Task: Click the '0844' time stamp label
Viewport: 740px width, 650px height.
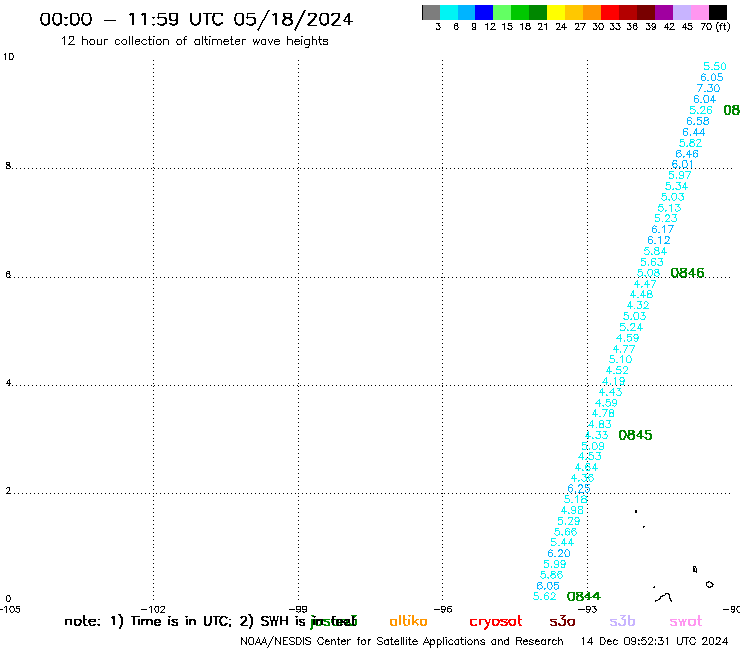Action: click(x=584, y=596)
